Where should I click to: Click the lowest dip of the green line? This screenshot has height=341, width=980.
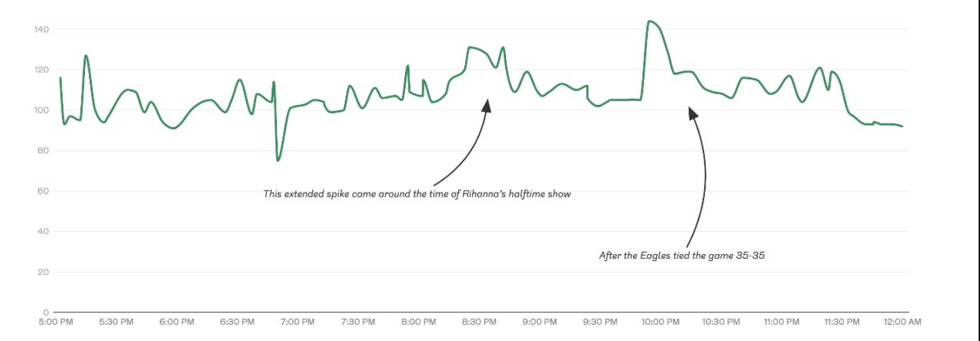[x=278, y=160]
